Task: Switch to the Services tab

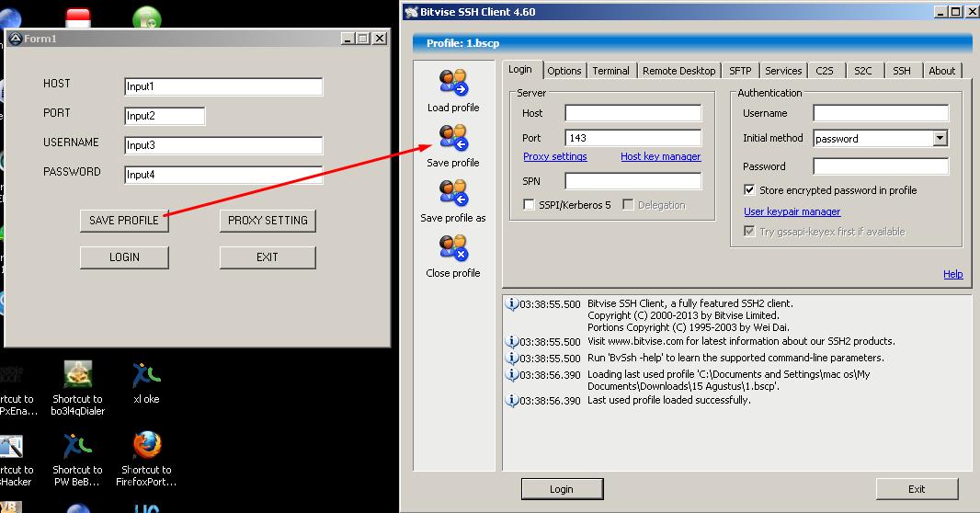Action: point(783,71)
